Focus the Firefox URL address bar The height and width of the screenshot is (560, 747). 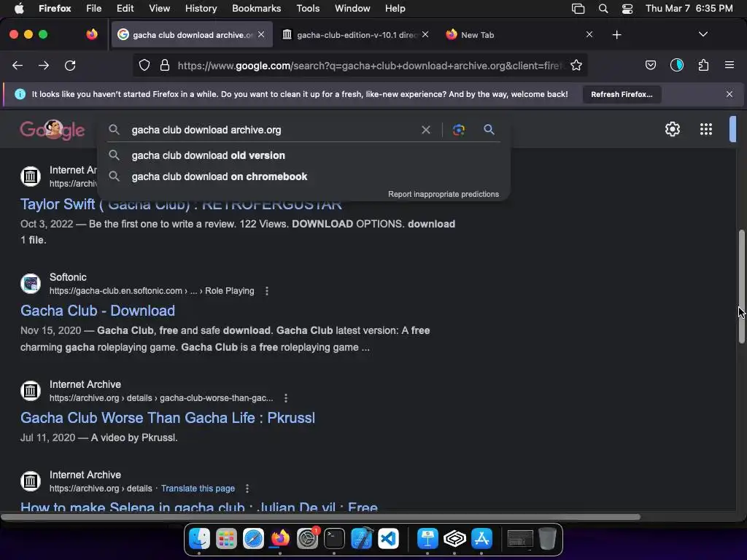click(x=371, y=65)
